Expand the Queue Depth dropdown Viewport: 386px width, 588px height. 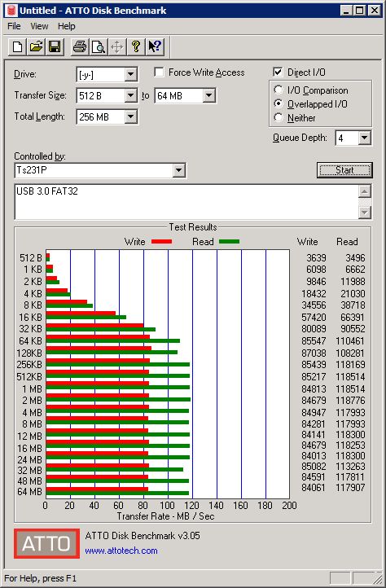364,138
